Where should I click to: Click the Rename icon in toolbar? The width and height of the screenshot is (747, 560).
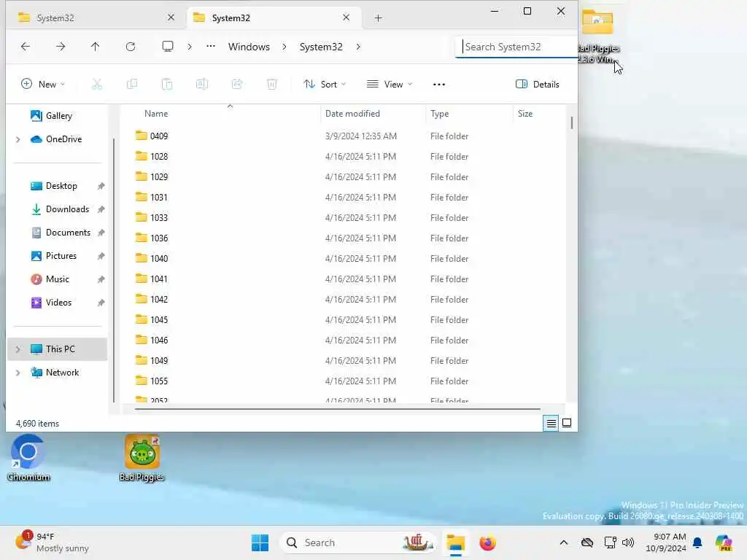202,85
